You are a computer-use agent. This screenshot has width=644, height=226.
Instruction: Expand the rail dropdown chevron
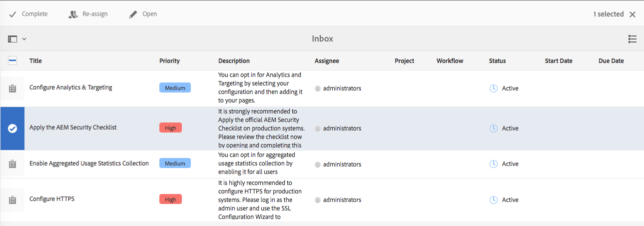click(24, 39)
